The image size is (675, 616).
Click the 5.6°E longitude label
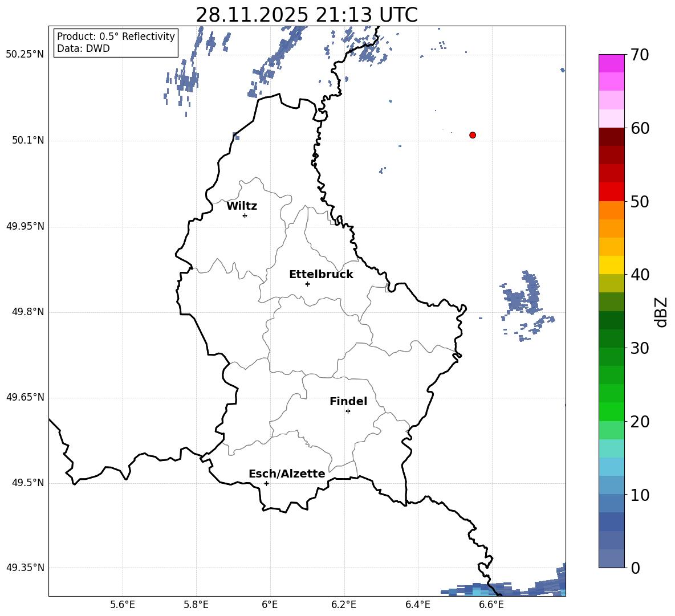click(x=123, y=605)
